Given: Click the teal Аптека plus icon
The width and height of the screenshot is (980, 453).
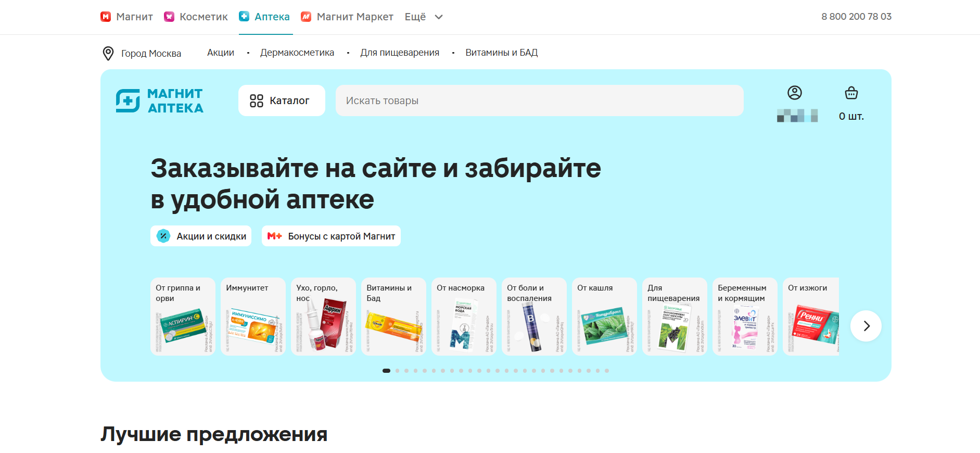Looking at the screenshot, I should point(244,16).
